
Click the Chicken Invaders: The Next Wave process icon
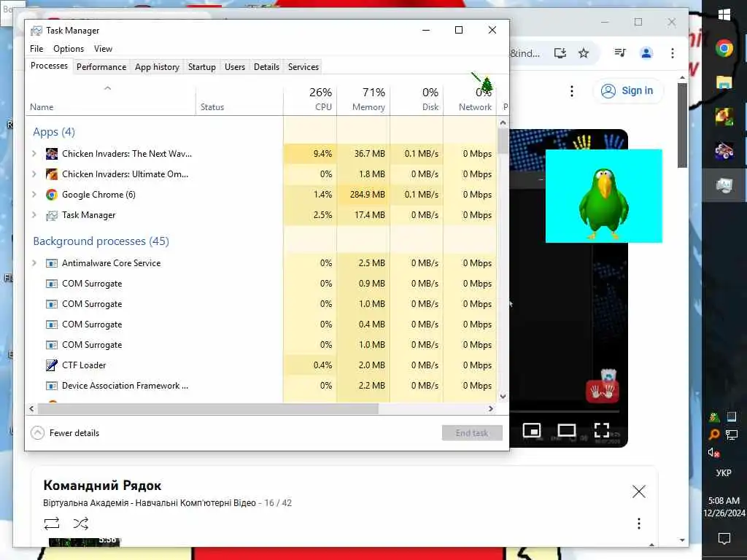52,154
